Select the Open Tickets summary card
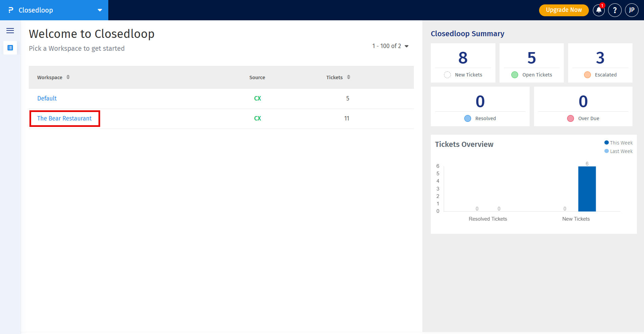Viewport: 644px width, 334px height. click(x=531, y=63)
